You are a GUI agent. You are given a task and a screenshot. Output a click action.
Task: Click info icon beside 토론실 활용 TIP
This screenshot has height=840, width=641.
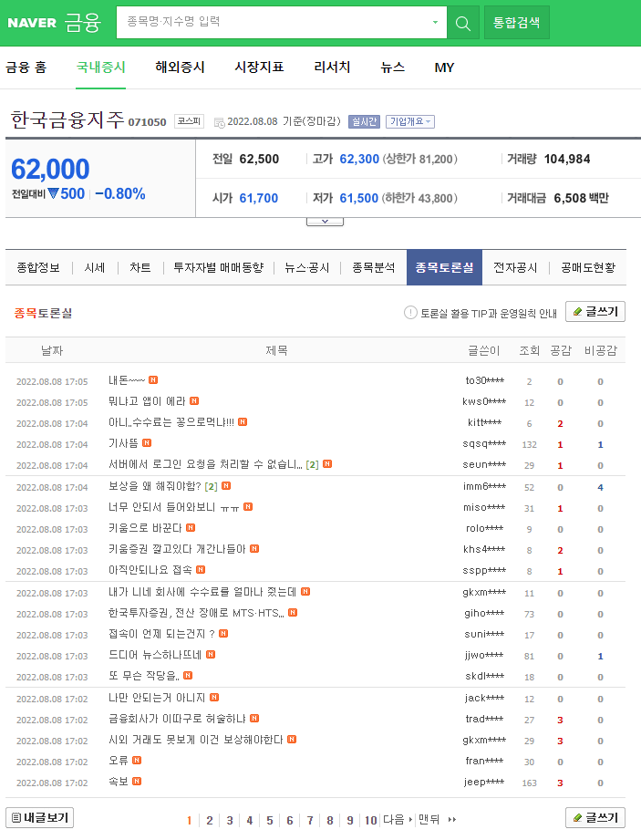(410, 312)
